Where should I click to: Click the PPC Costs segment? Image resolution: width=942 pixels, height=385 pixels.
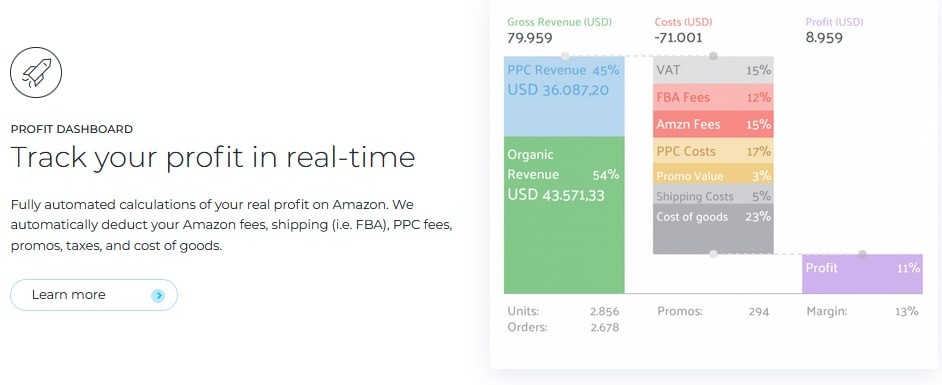[x=713, y=151]
